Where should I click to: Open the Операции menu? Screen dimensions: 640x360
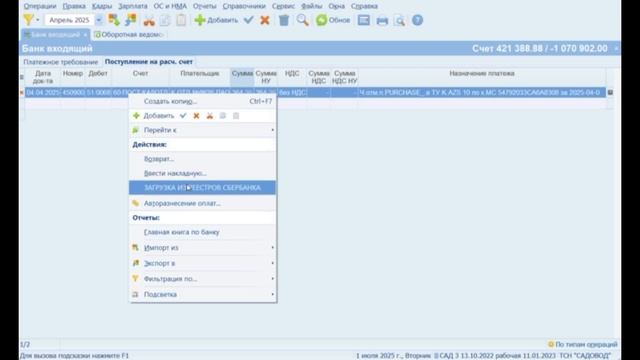click(x=40, y=6)
